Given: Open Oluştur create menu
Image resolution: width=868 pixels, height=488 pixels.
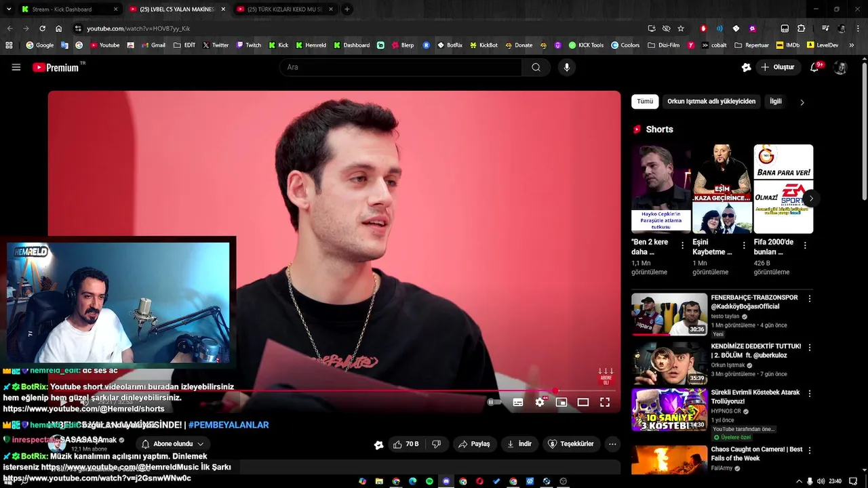Looking at the screenshot, I should click(x=778, y=67).
